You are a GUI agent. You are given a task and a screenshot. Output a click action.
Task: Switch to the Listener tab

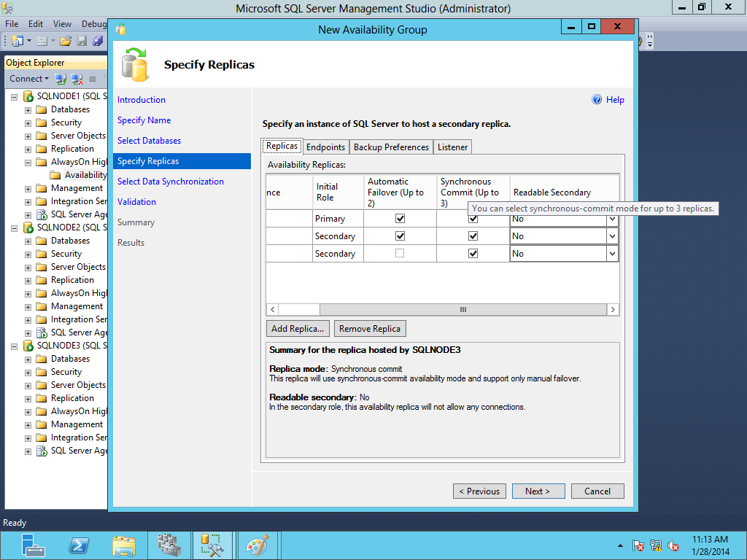[452, 147]
